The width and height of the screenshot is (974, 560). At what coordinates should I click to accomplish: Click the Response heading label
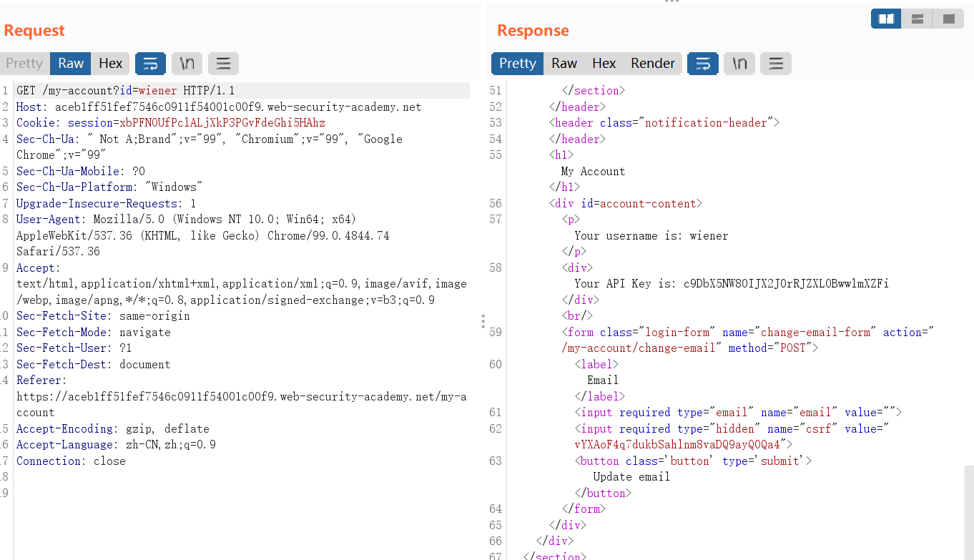(x=533, y=31)
